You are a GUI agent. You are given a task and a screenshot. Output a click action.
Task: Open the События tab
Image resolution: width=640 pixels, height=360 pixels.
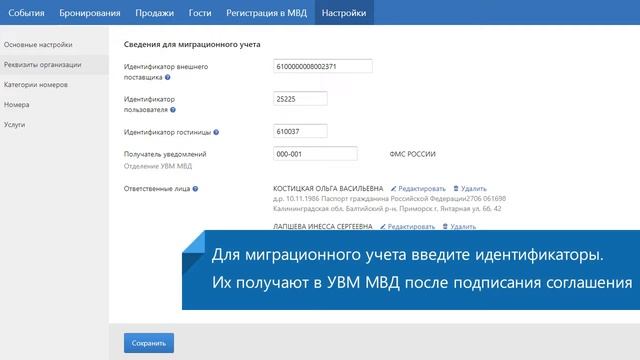(26, 13)
